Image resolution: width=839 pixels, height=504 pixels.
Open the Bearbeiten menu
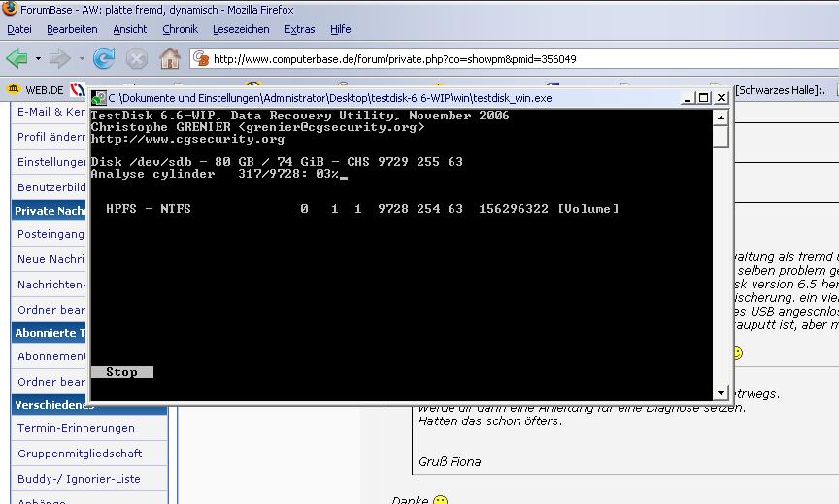[x=72, y=29]
